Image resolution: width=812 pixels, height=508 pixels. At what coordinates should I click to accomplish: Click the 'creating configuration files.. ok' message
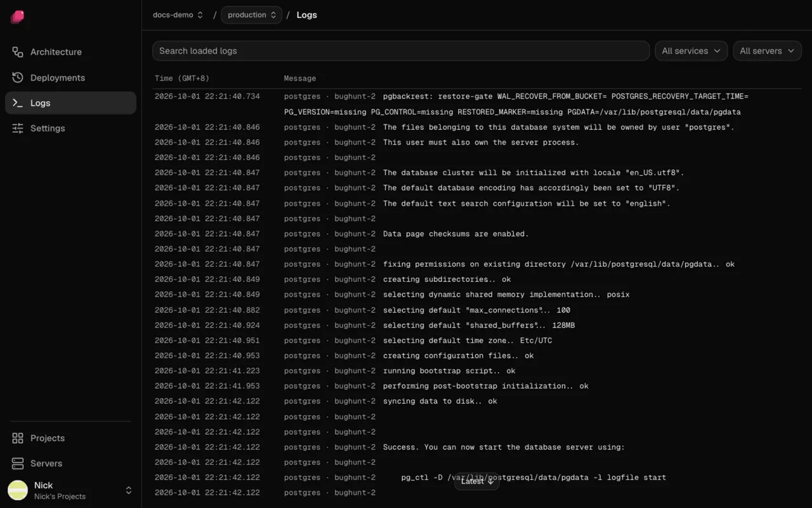coord(458,356)
